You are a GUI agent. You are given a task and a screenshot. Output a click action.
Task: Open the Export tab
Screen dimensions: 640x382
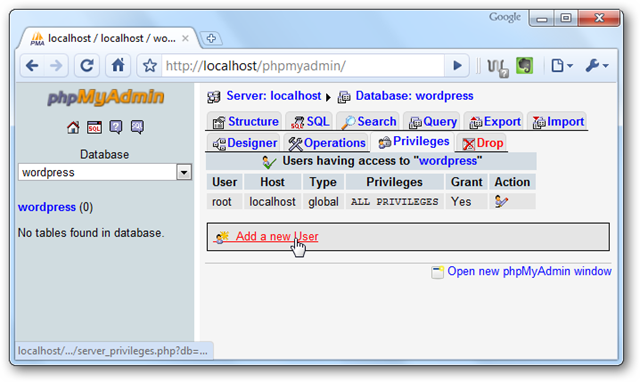(494, 121)
